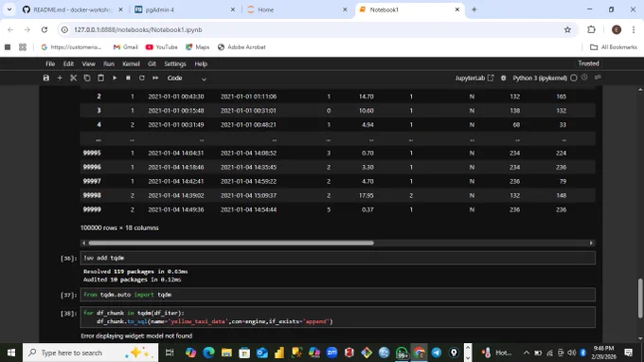Viewport: 644px width, 362px height.
Task: Expand the tab search chevron
Action: [9, 9]
